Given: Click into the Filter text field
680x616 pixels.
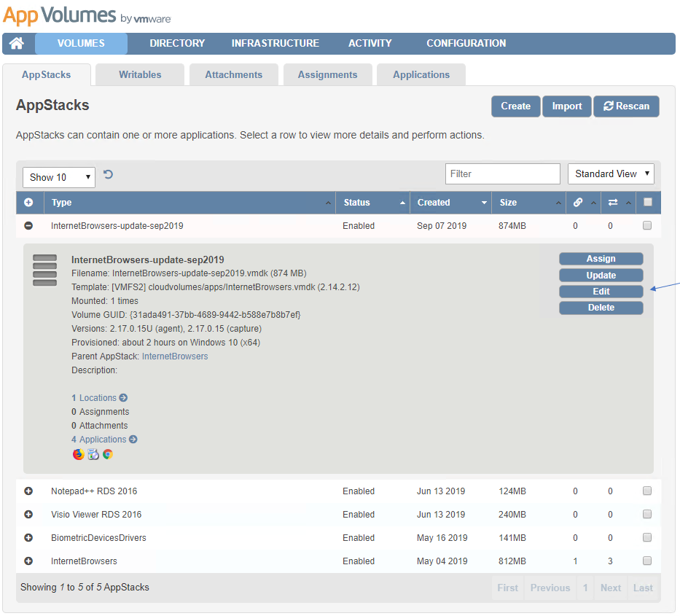Looking at the screenshot, I should point(502,174).
